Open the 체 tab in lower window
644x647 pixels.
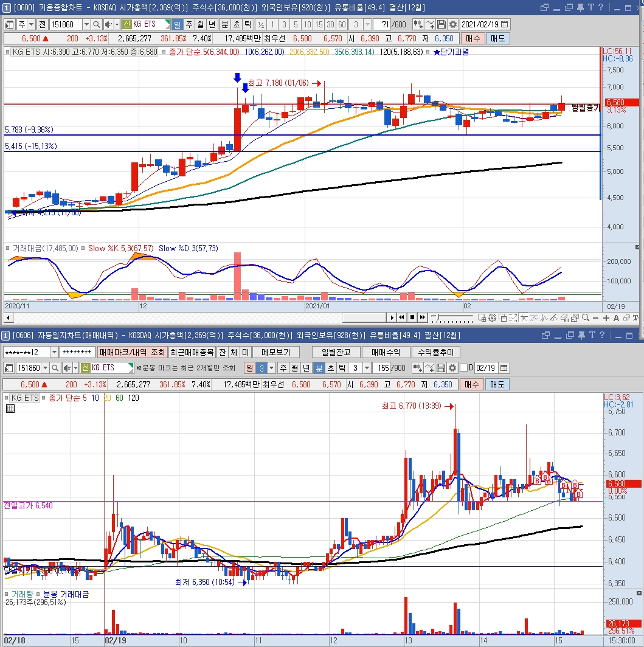234,352
